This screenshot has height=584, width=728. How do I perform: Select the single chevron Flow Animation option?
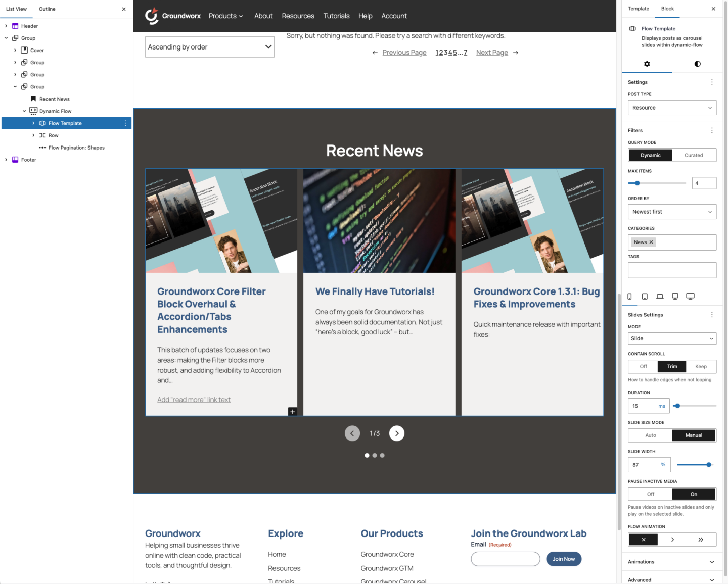tap(672, 539)
